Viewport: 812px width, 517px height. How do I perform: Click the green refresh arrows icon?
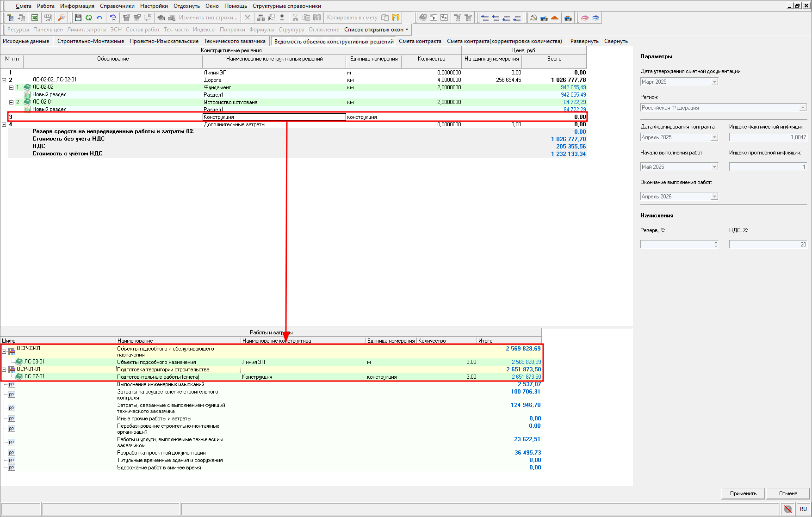88,18
